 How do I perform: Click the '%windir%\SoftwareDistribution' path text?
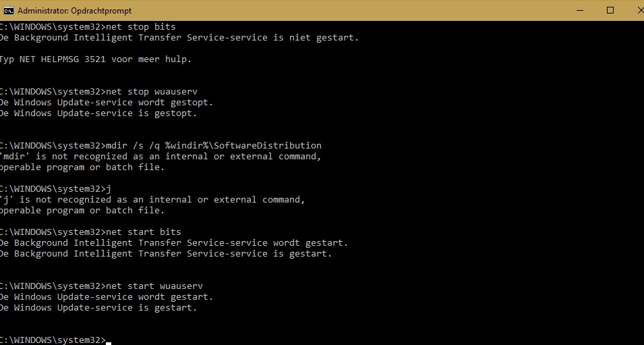click(243, 146)
